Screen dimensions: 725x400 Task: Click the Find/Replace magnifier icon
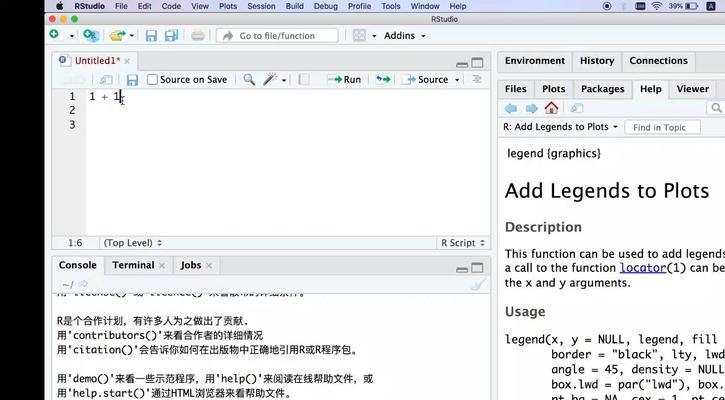pos(249,79)
